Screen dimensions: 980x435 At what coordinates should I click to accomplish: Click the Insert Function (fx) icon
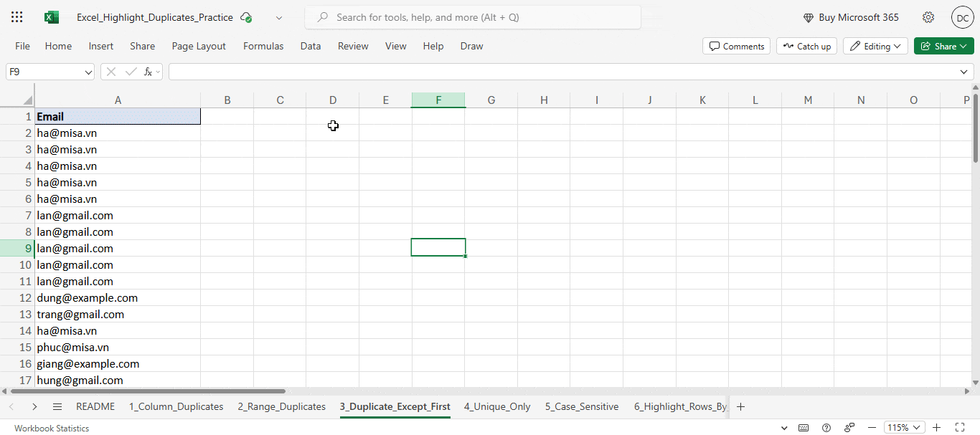(x=149, y=72)
